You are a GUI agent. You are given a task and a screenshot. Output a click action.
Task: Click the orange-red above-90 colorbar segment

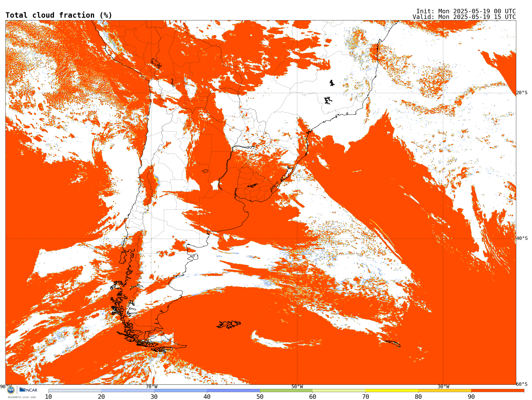[x=498, y=391]
